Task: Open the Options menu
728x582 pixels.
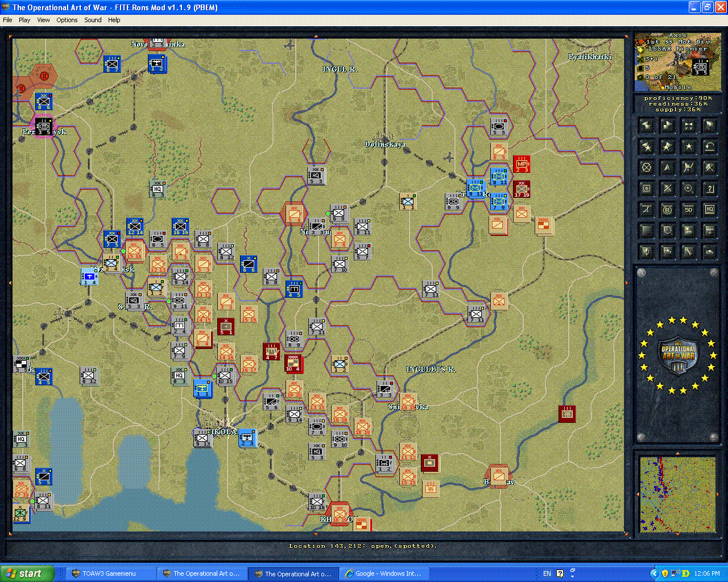Action: (67, 20)
